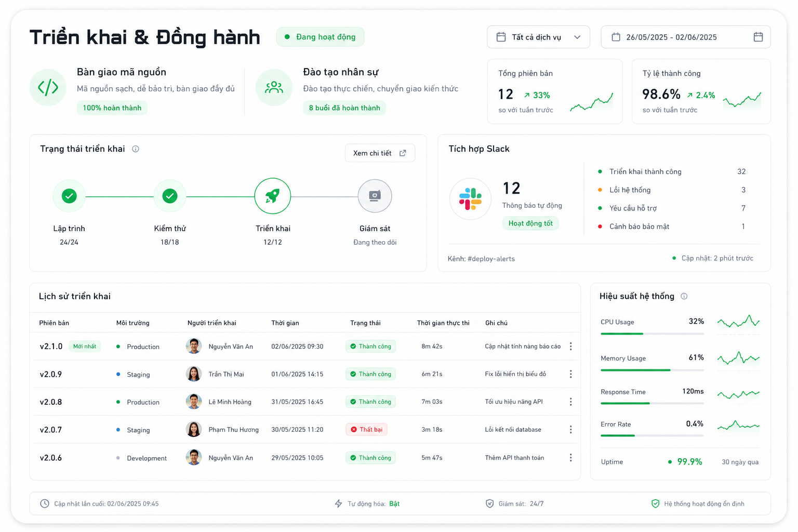This screenshot has height=532, width=798.
Task: Click the Tổng phiên bản sparkline chart
Action: click(591, 102)
